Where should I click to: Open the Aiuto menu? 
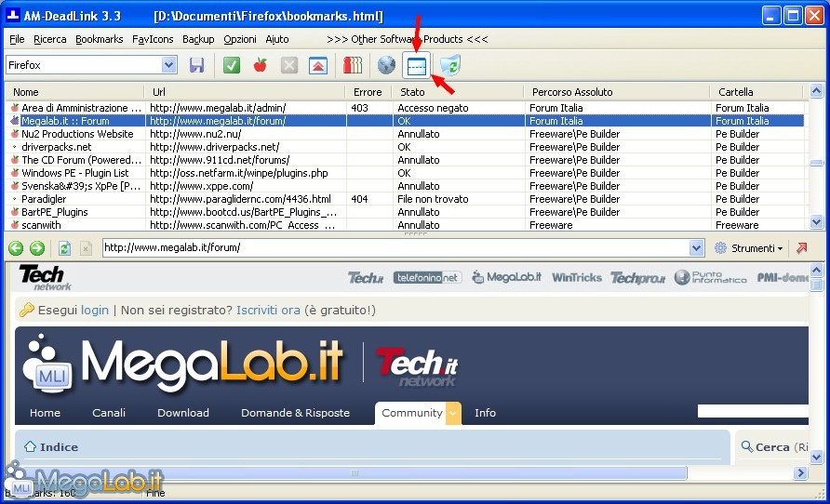[277, 39]
